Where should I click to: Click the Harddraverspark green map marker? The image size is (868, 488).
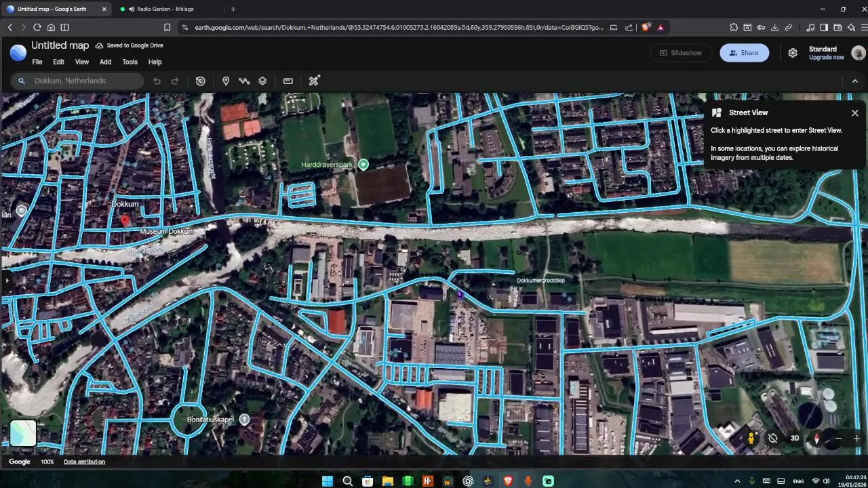tap(363, 165)
